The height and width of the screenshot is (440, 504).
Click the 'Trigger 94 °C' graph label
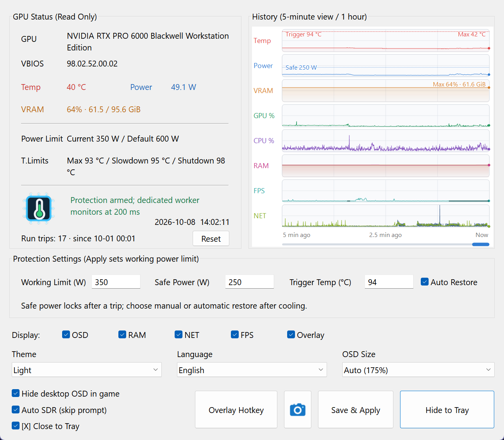pos(304,34)
